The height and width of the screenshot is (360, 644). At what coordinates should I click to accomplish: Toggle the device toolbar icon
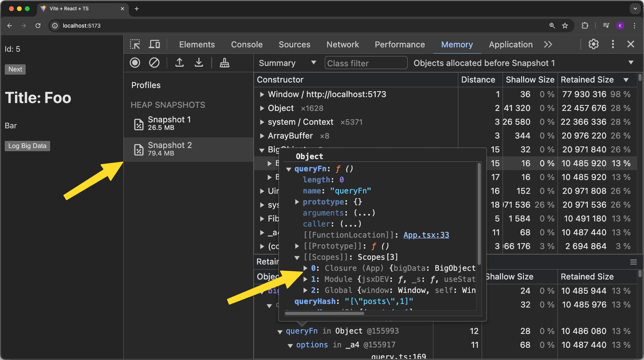pos(154,44)
